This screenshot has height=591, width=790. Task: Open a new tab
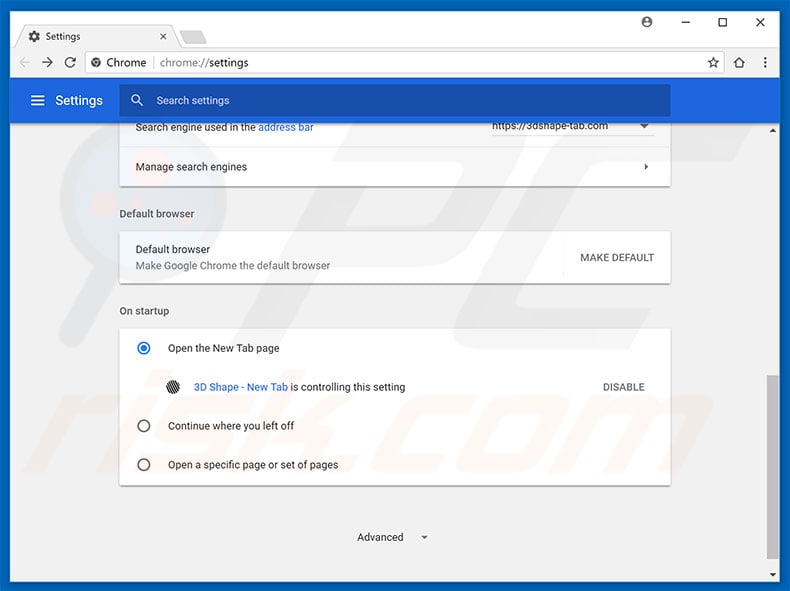coord(193,37)
